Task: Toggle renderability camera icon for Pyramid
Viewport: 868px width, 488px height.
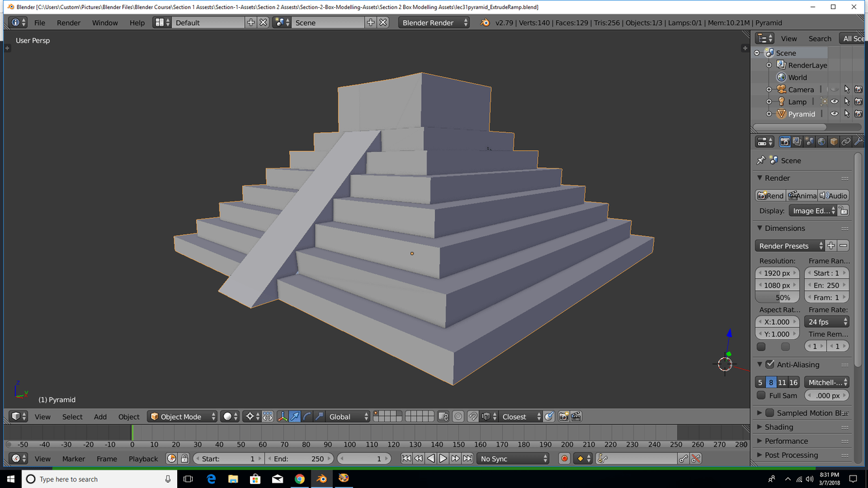Action: pyautogui.click(x=858, y=114)
